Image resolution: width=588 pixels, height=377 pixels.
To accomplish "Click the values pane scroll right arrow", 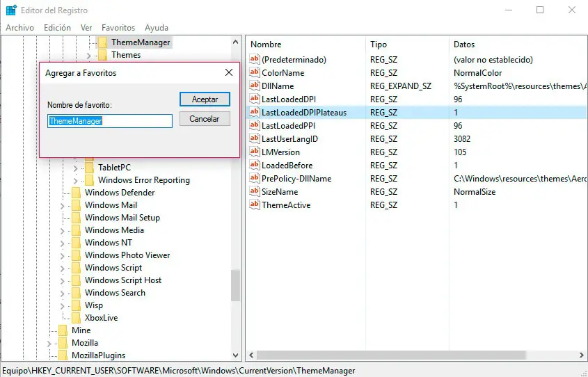I will [582, 355].
